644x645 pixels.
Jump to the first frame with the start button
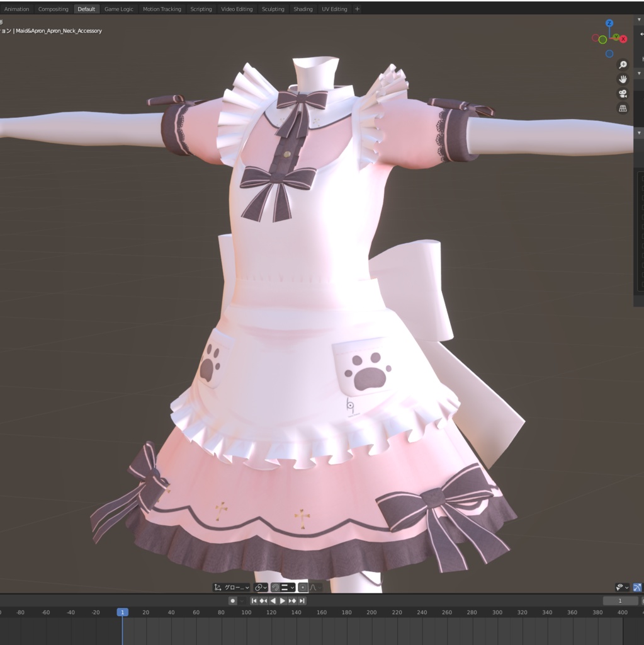(x=254, y=600)
